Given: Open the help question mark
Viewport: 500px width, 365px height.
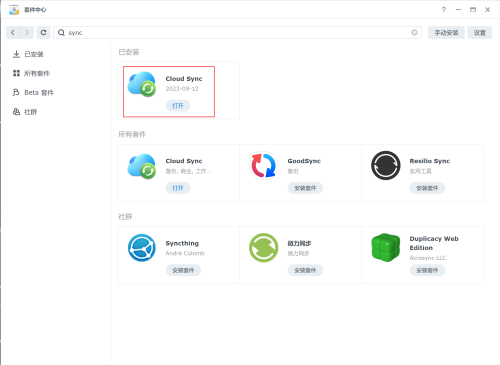Looking at the screenshot, I should (x=444, y=10).
